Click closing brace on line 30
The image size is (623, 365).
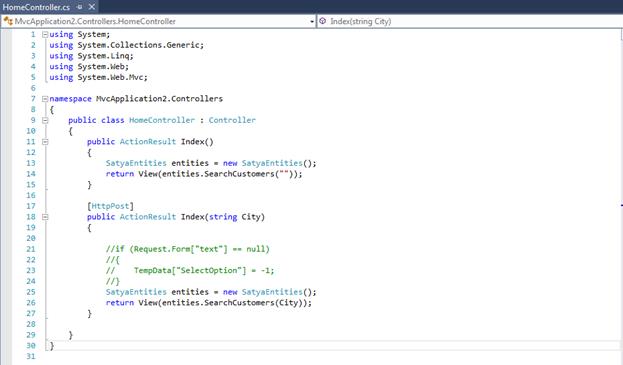pyautogui.click(x=52, y=346)
